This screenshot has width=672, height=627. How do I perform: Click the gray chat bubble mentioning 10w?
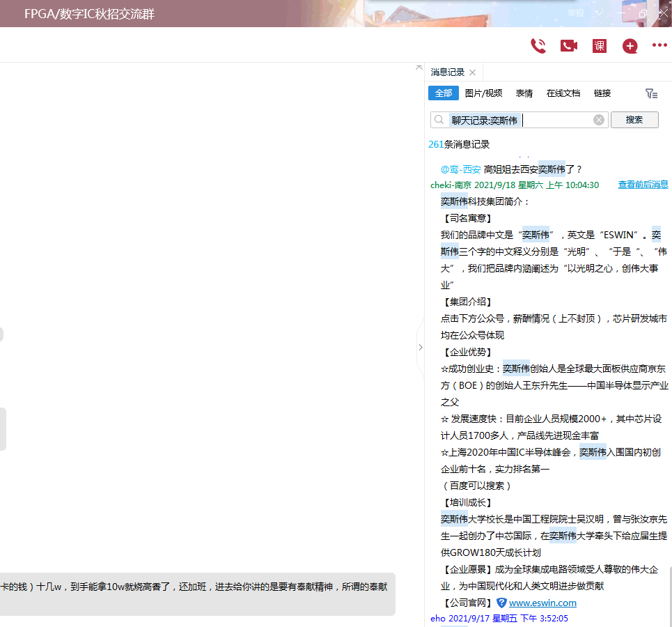[x=197, y=594]
